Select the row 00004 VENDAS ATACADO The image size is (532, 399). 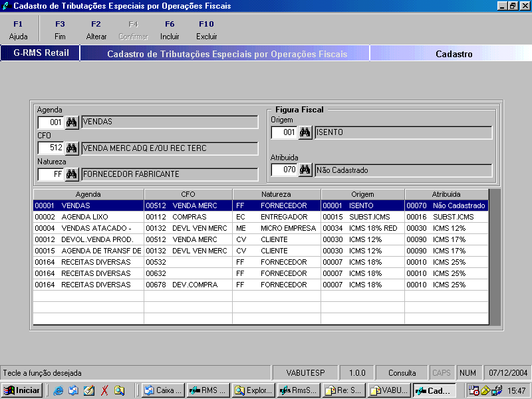click(x=261, y=228)
